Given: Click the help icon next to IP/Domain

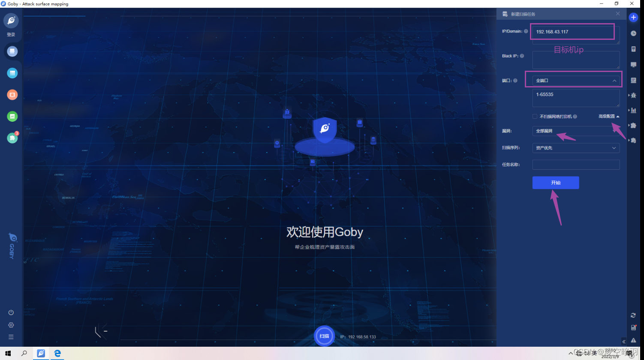Looking at the screenshot, I should [x=526, y=31].
